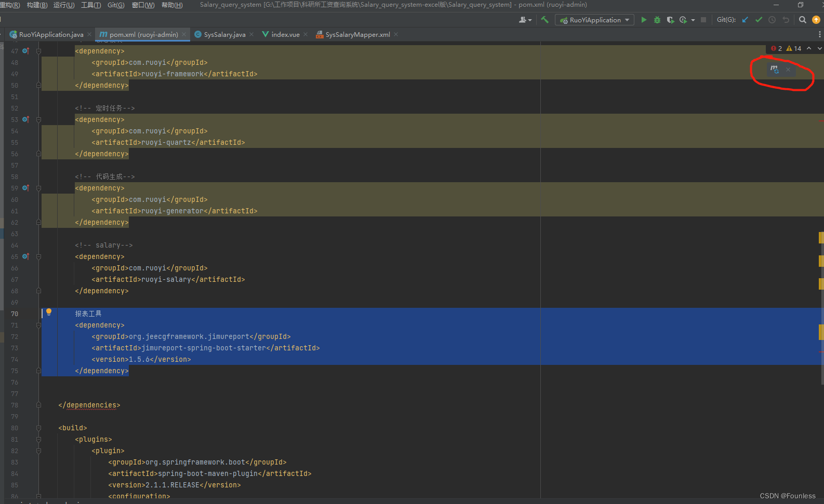Open the Git(G) menu
The image size is (824, 504).
(116, 5)
